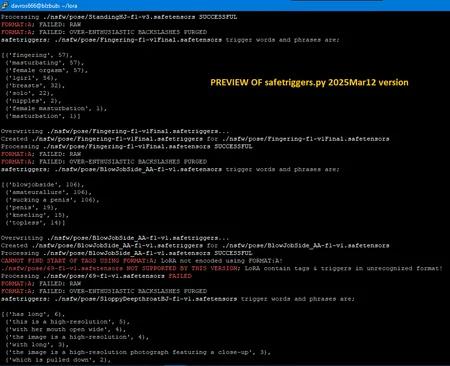Click the yellow PREVIEW OF safetriggers.py caption

(309, 82)
